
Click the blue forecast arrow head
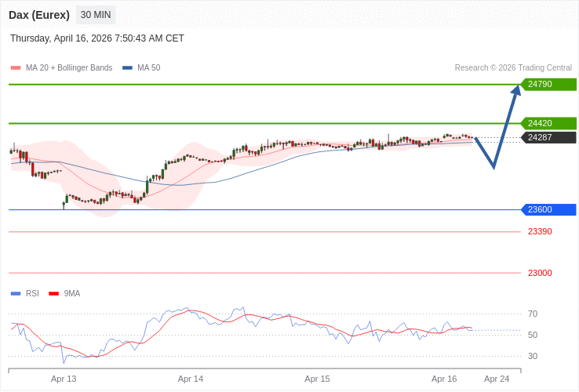pos(516,89)
